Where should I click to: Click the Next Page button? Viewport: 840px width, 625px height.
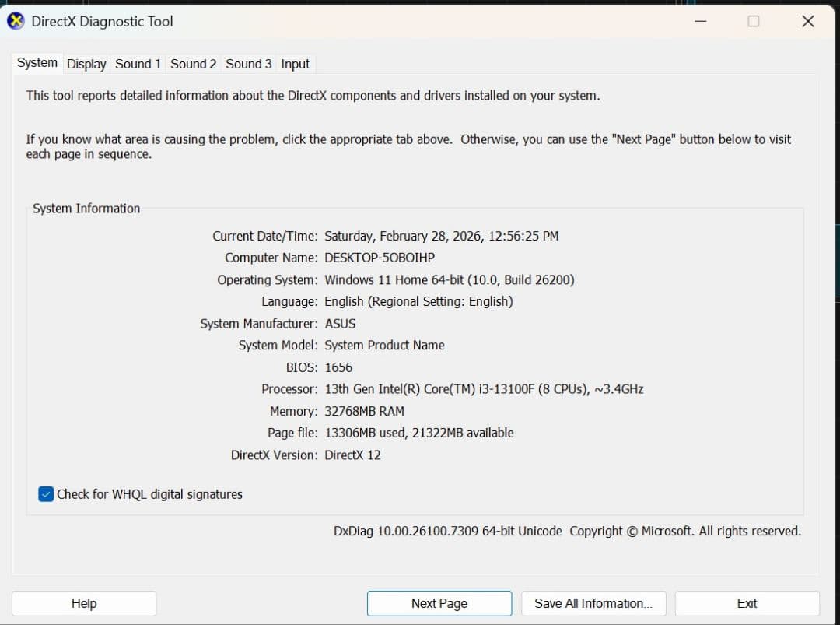pyautogui.click(x=439, y=603)
